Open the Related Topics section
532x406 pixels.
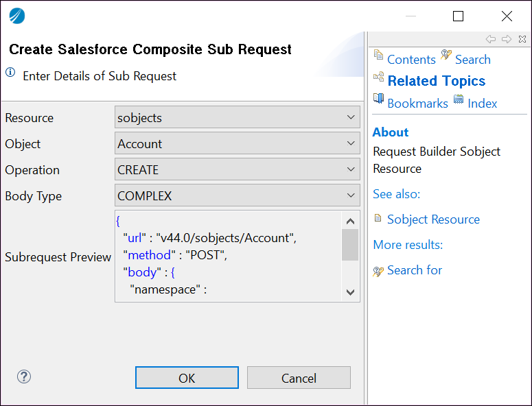436,81
